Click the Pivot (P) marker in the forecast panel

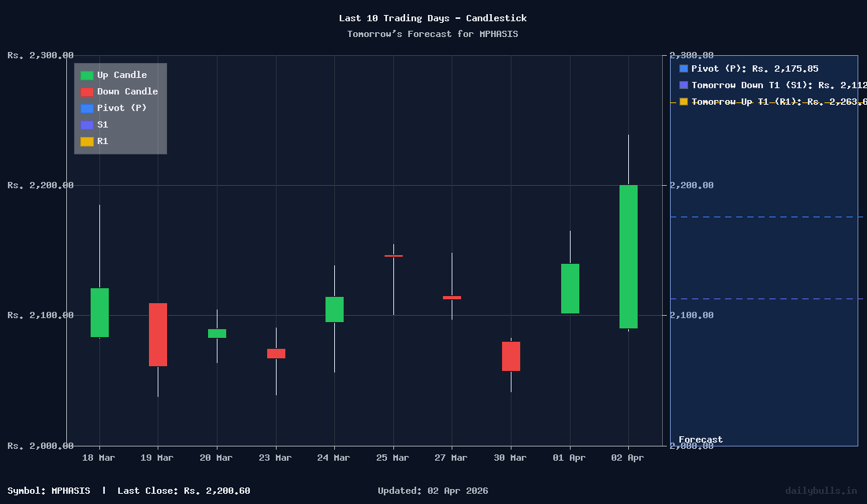click(683, 69)
